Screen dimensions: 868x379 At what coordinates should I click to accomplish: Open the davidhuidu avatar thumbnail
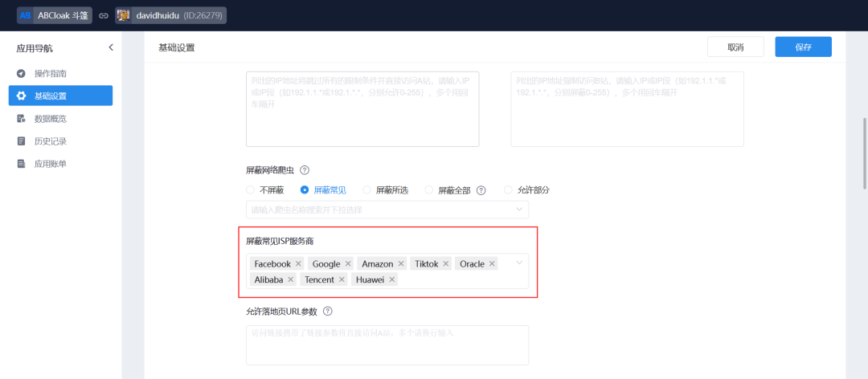[124, 15]
